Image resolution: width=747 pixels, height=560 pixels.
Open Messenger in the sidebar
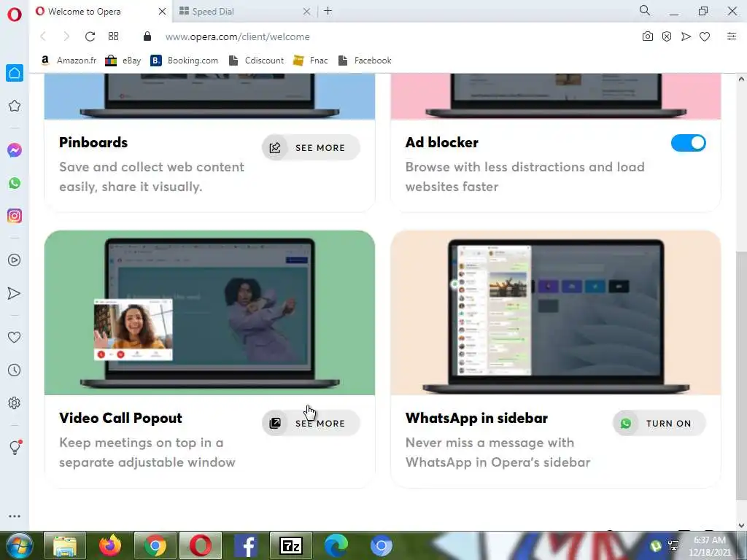click(15, 150)
